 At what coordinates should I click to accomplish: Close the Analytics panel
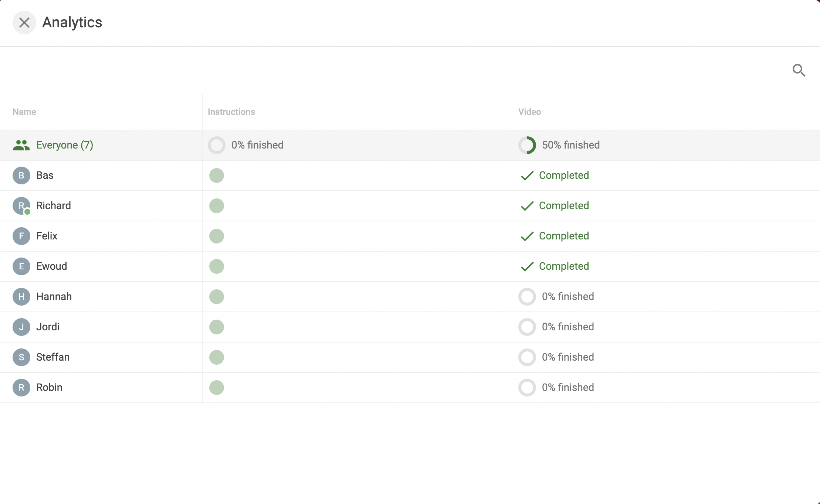coord(24,23)
